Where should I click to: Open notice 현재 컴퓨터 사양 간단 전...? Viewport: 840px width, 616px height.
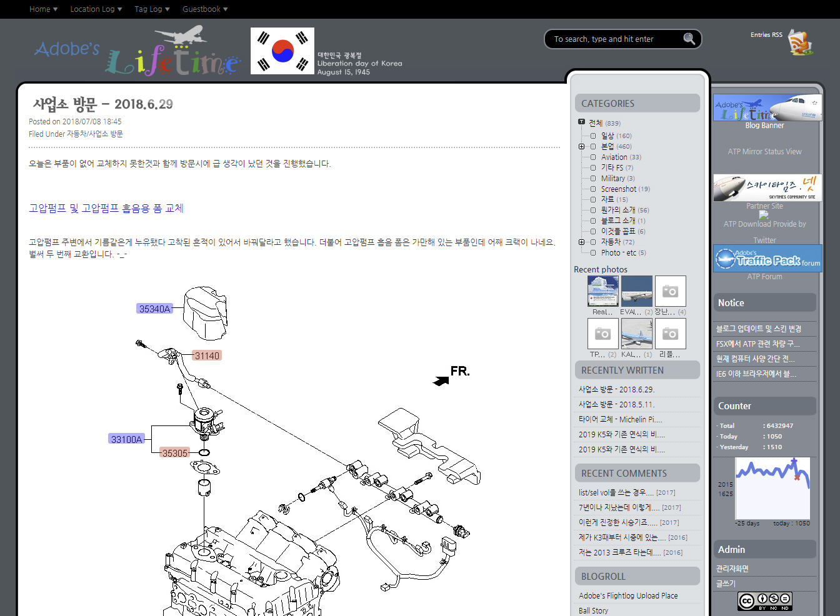(x=756, y=359)
